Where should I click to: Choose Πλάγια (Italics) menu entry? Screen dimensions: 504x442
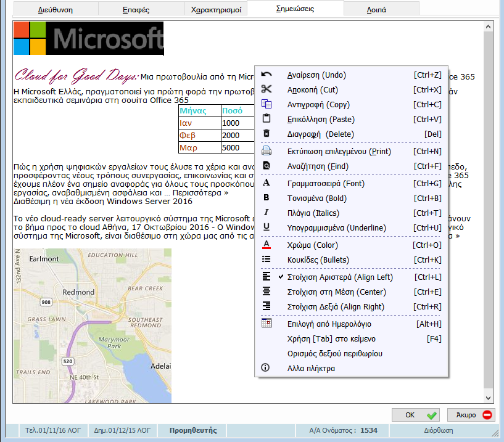(x=351, y=213)
